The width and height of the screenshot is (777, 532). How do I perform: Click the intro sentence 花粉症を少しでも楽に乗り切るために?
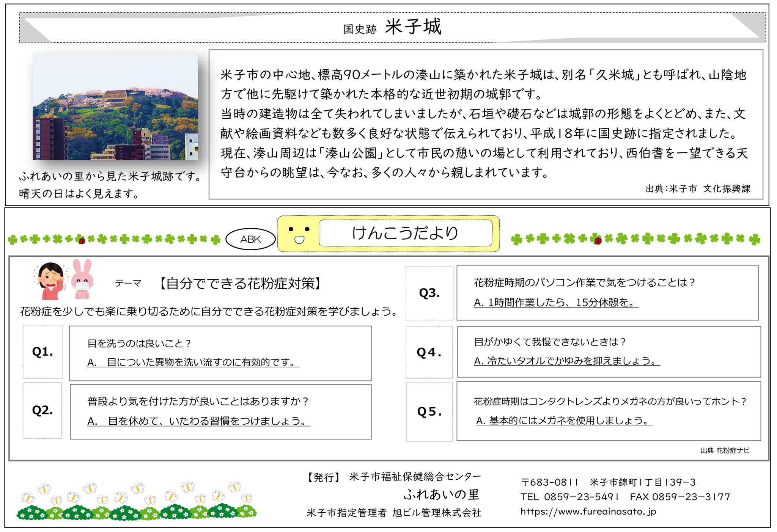209,311
